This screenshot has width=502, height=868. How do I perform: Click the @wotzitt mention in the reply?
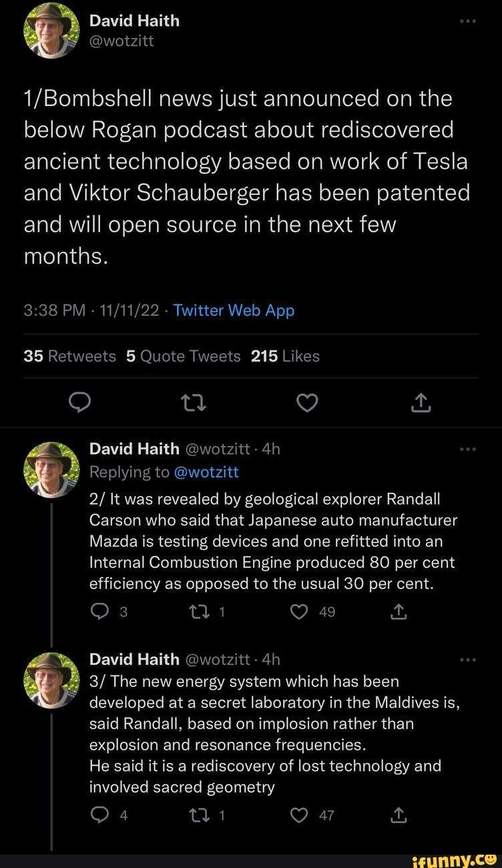point(208,472)
